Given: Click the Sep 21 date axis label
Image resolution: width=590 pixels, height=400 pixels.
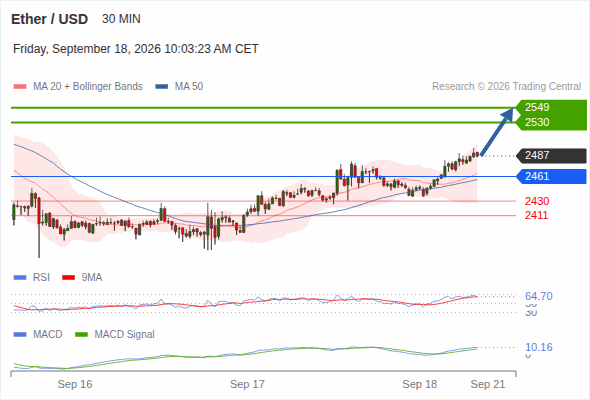Looking at the screenshot, I should (488, 384).
